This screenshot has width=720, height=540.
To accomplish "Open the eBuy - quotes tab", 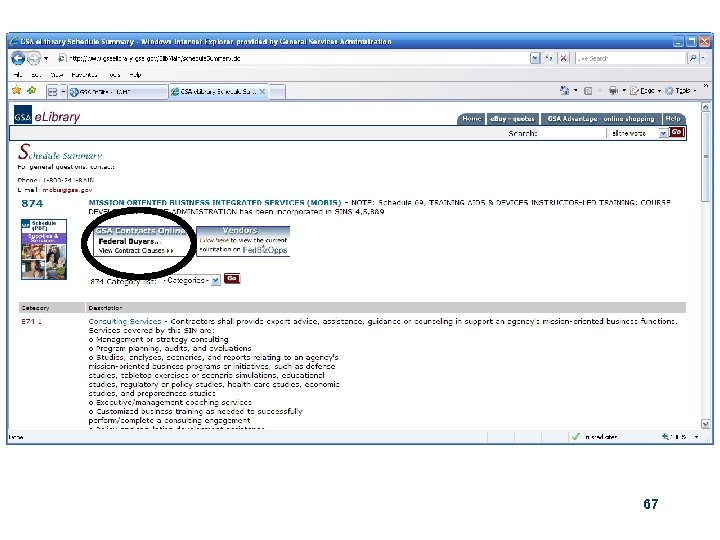I will (x=512, y=118).
